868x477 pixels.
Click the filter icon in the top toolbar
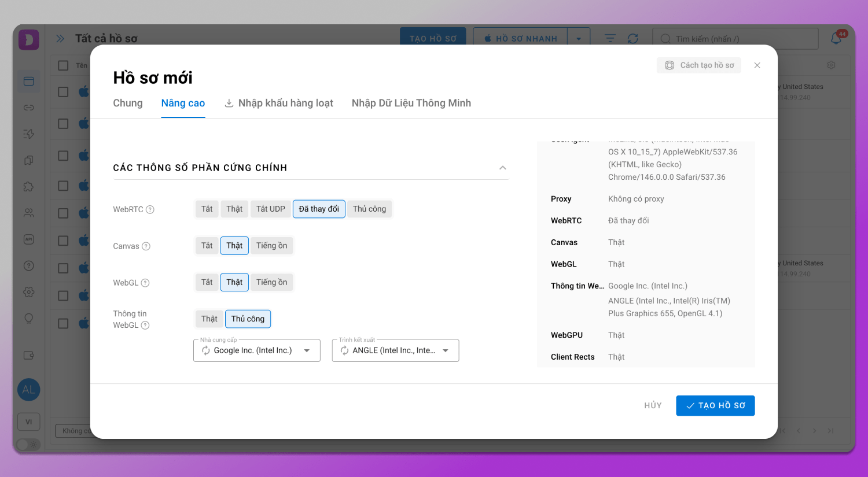pos(610,38)
